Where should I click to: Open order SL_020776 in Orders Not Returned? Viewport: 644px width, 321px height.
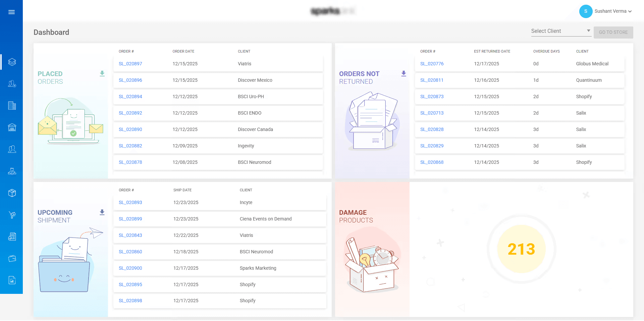tap(432, 64)
